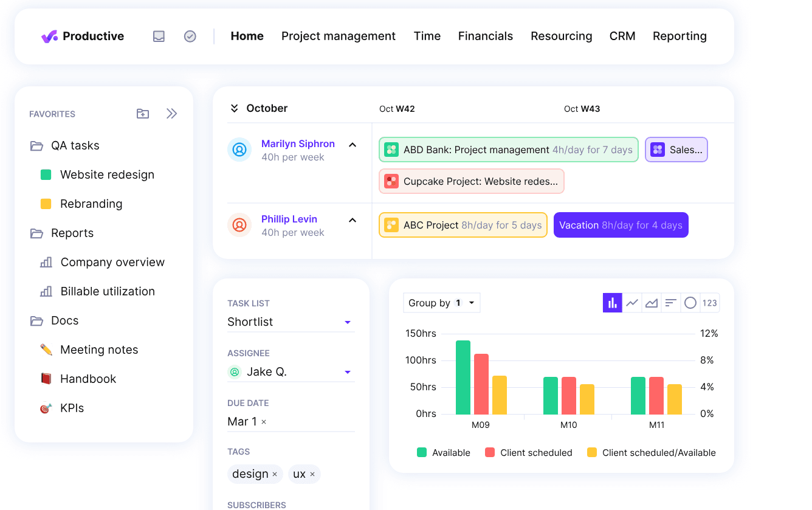Switch to area chart view

pos(652,303)
